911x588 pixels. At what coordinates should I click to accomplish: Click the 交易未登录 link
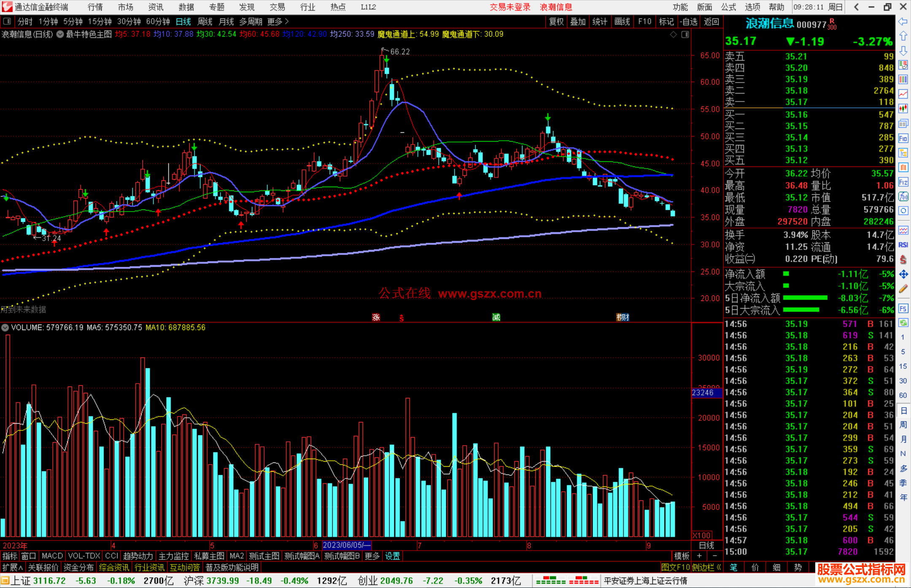pyautogui.click(x=509, y=7)
